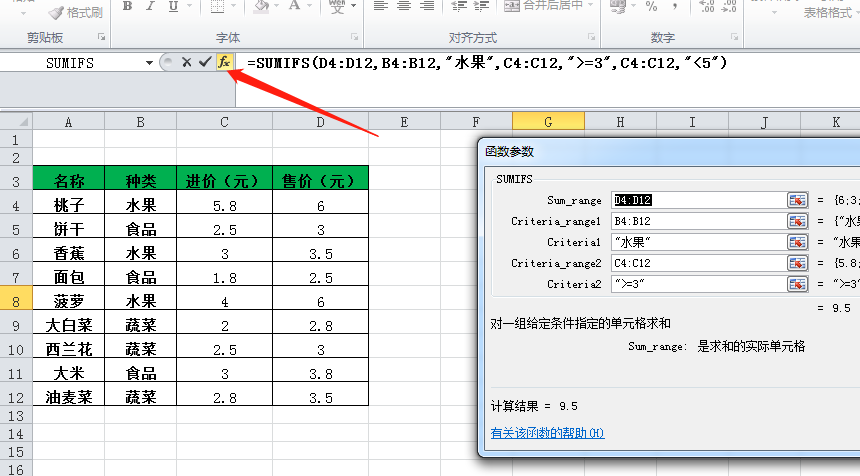The height and width of the screenshot is (476, 860).
Task: Align text right
Action: point(427,7)
